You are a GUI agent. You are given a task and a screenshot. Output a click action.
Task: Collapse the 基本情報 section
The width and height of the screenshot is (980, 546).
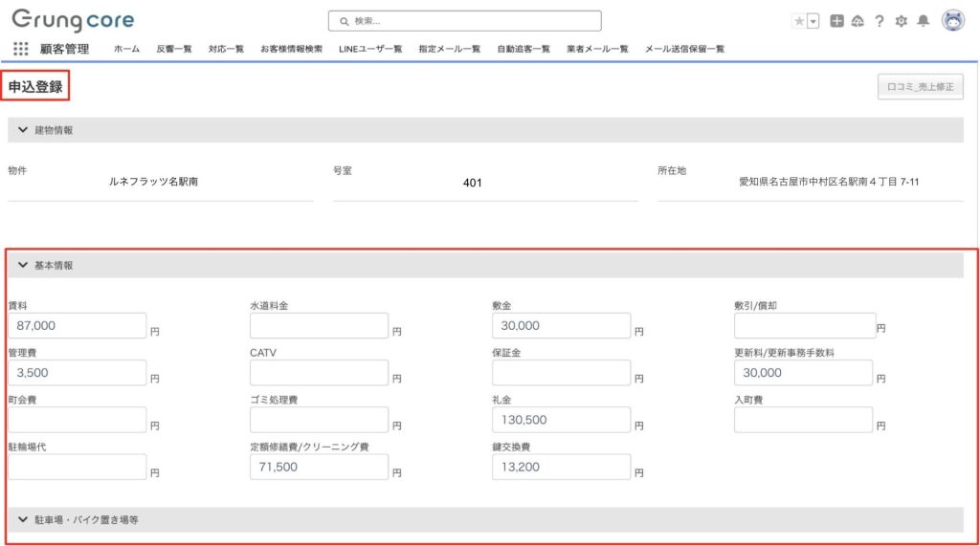pyautogui.click(x=23, y=265)
